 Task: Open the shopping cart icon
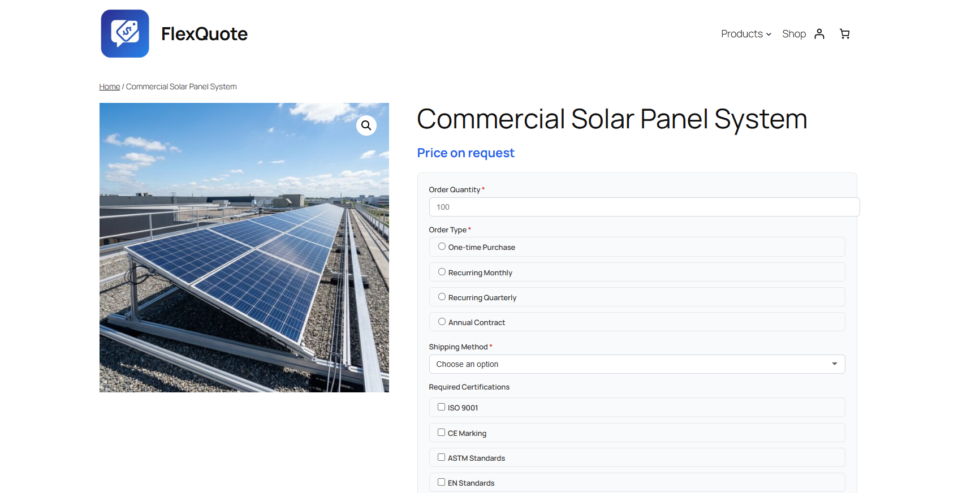pos(844,34)
